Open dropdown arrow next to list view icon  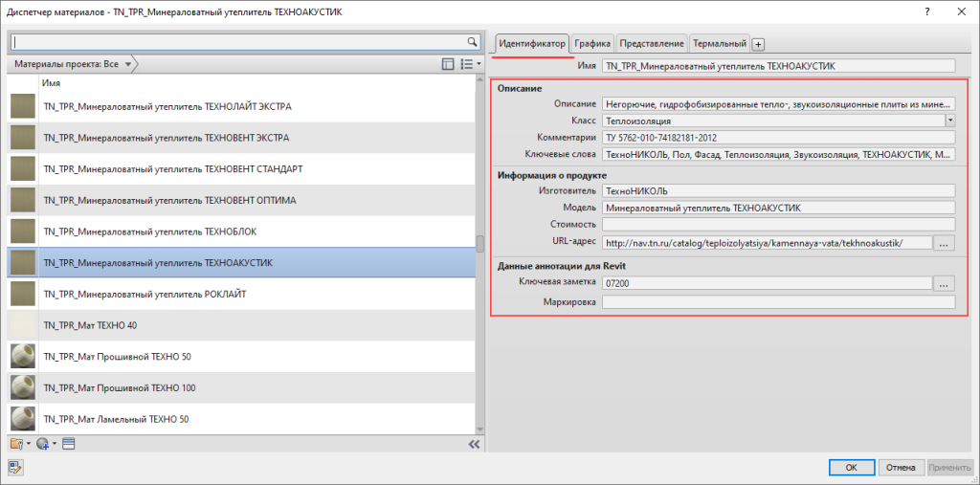[x=479, y=64]
